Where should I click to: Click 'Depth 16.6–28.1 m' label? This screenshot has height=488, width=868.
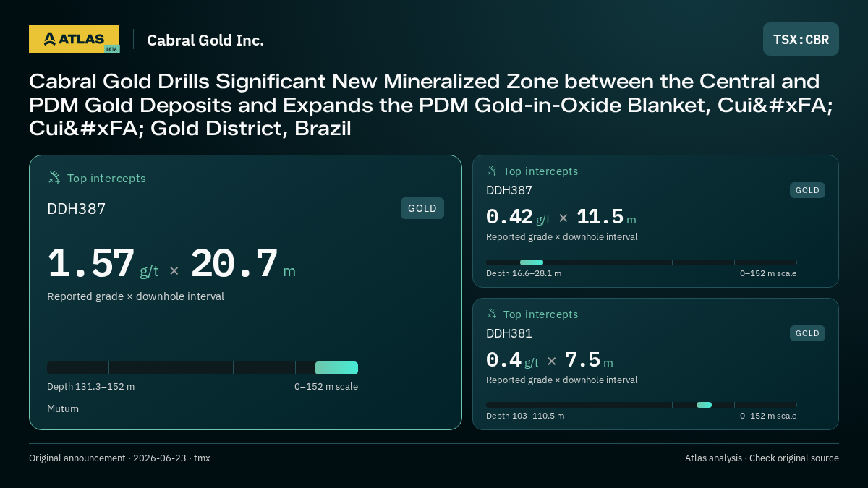524,273
